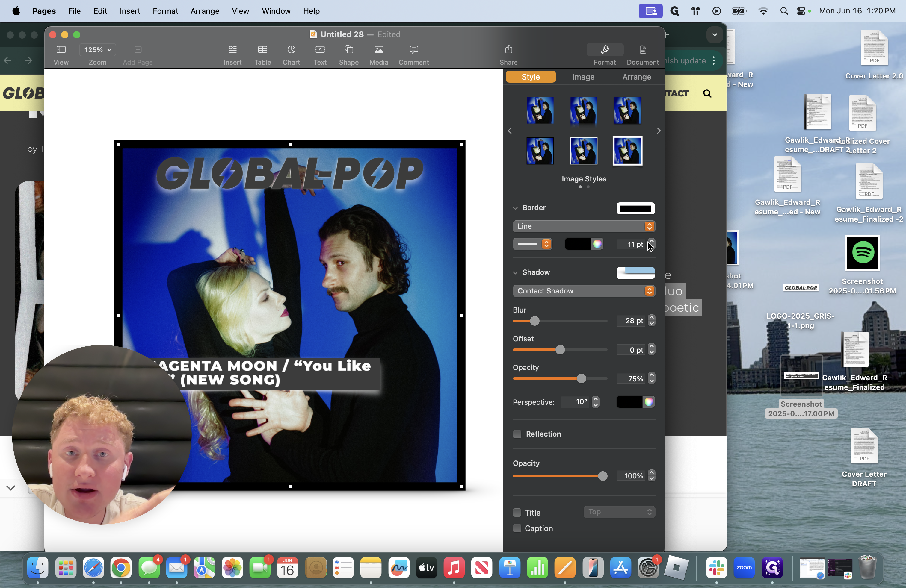Click the Insert toolbar icon
906x588 pixels.
click(x=232, y=49)
